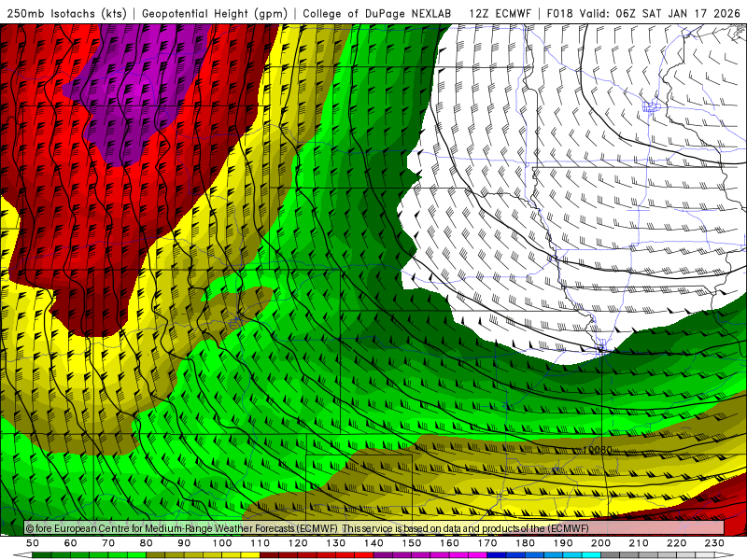Select the first purple swatch starting at 140
Viewport: 747px width, 560px height.
(383, 555)
